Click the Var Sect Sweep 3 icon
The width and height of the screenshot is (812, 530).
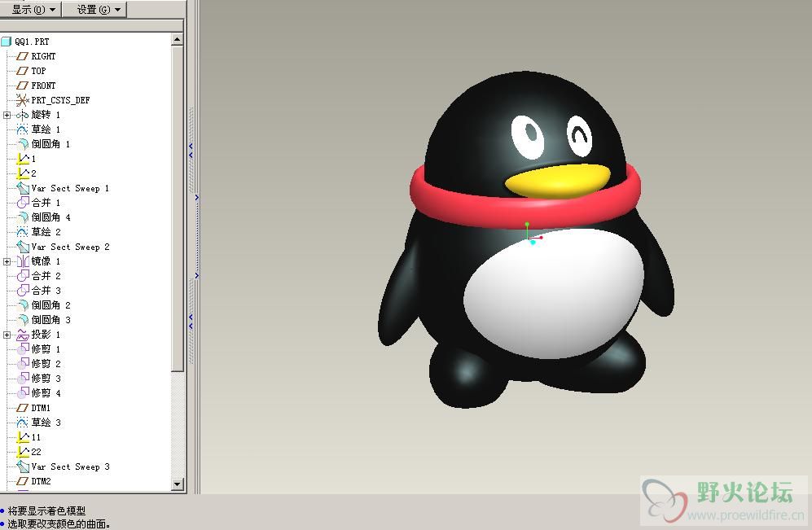(x=22, y=466)
